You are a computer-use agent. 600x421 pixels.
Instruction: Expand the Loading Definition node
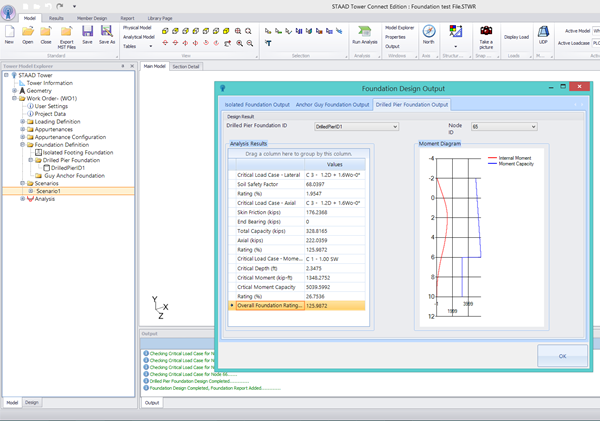(x=23, y=121)
